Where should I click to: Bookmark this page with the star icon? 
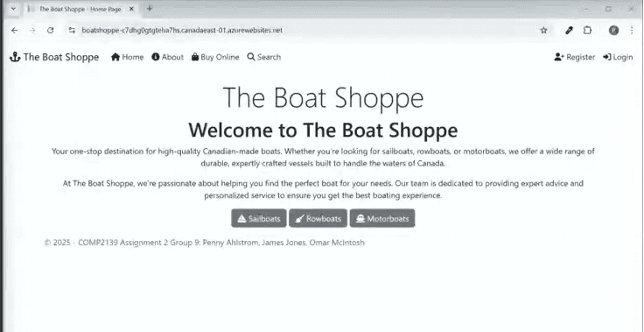coord(543,30)
